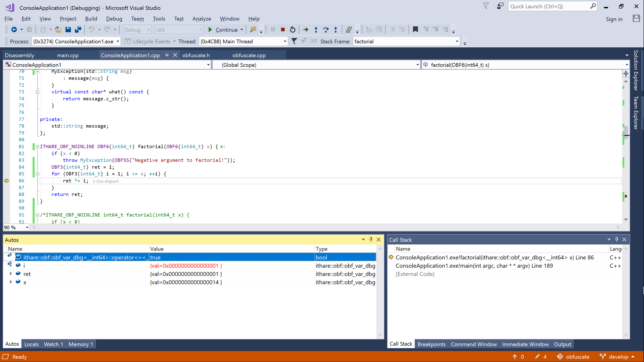
Task: Click the Open File folder icon
Action: pos(58,30)
